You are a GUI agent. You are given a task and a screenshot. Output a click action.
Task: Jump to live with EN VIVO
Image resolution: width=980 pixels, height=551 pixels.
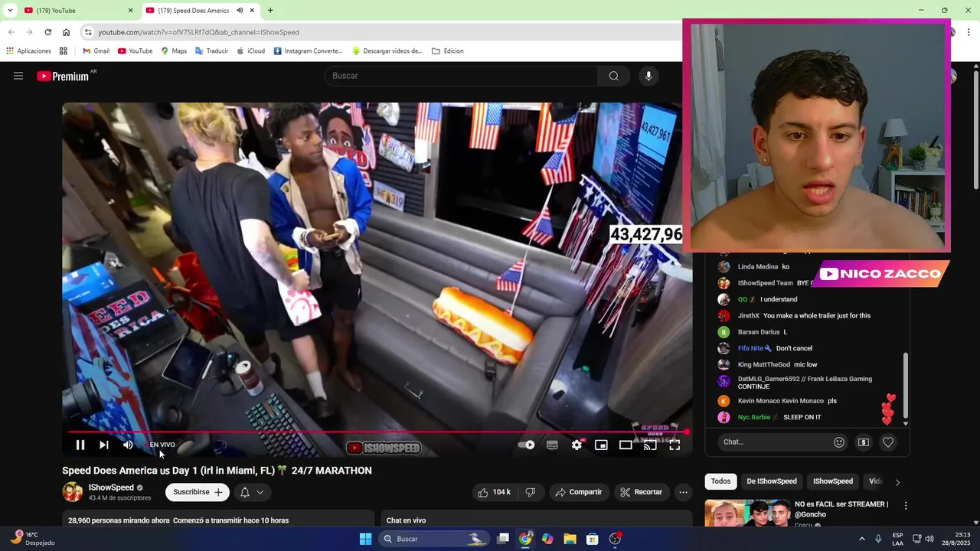162,445
